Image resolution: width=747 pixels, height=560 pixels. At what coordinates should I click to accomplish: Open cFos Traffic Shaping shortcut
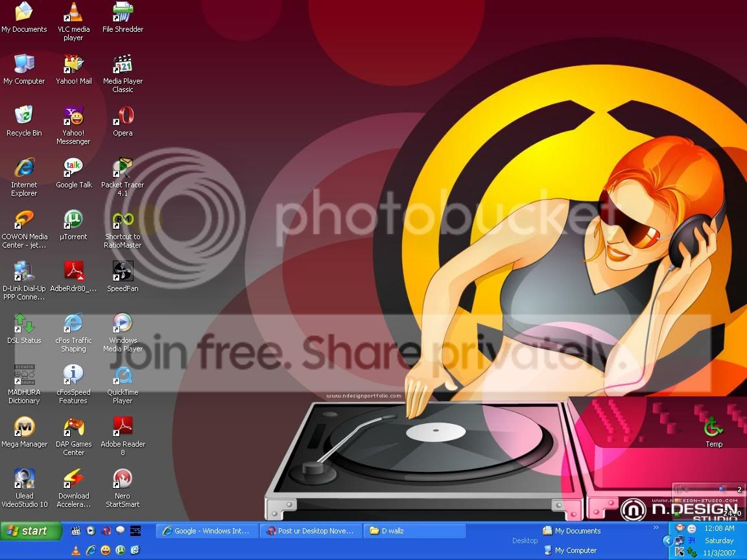pyautogui.click(x=73, y=333)
